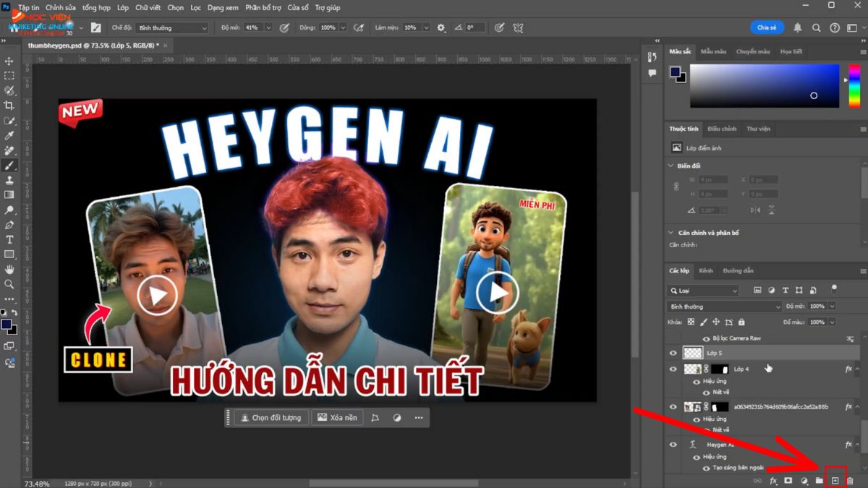Open the Thư viện tab

(x=759, y=129)
